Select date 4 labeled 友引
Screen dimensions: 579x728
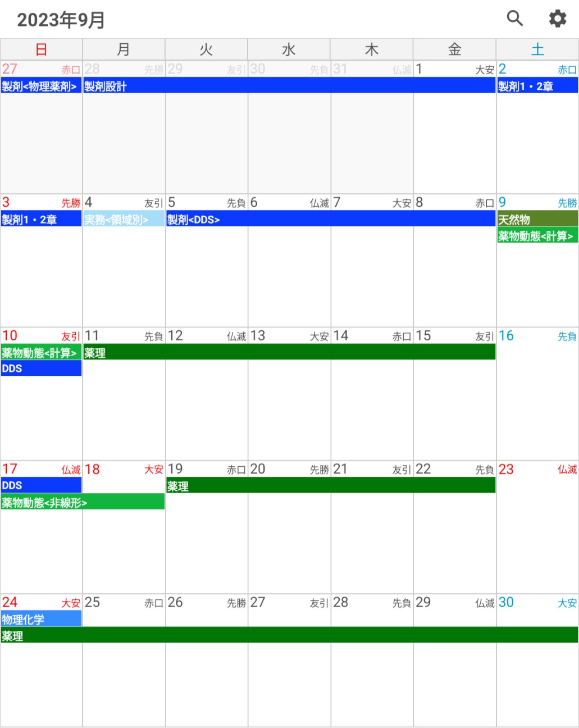coord(124,261)
